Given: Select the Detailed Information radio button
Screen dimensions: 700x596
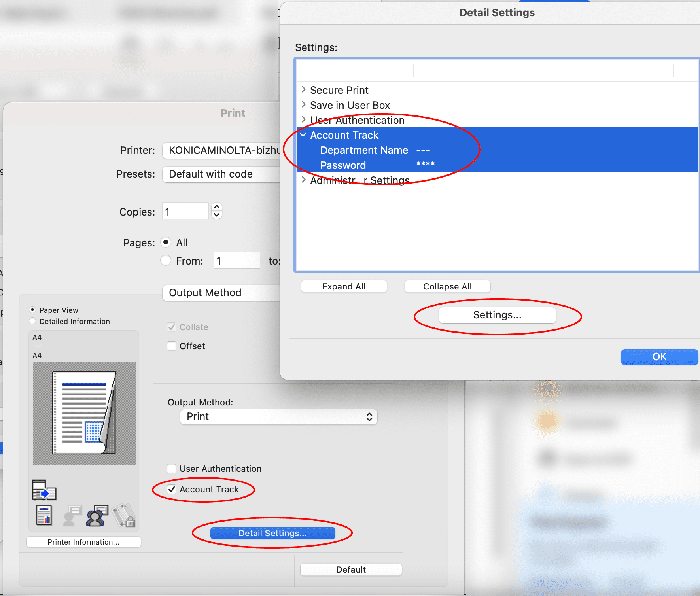Looking at the screenshot, I should tap(32, 321).
